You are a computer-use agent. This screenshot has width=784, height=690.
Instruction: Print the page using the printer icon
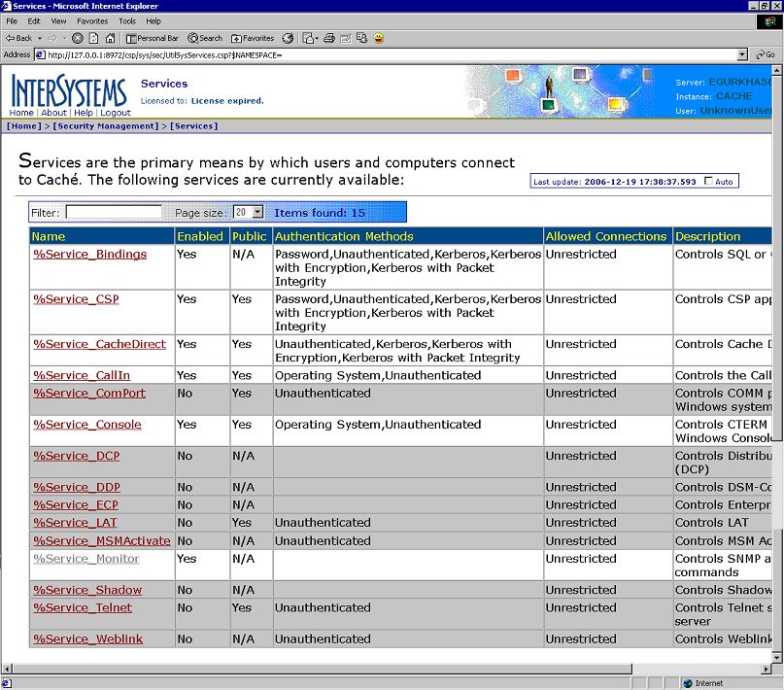(329, 38)
